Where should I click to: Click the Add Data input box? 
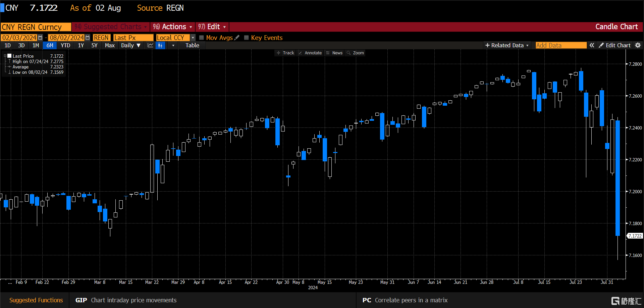tap(561, 45)
